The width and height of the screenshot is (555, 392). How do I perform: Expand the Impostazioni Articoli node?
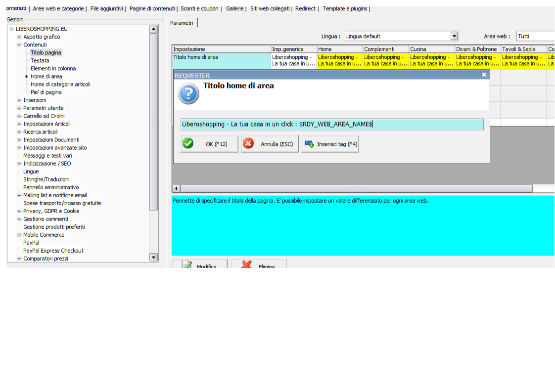pos(19,124)
